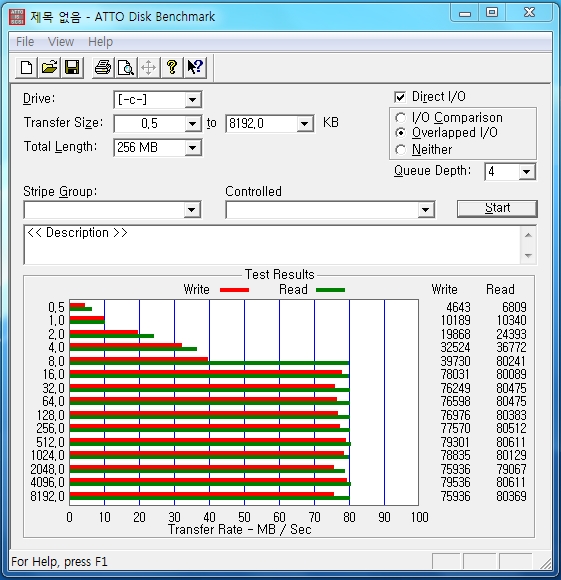This screenshot has height=580, width=561.
Task: Click write value 4643
Action: [458, 307]
